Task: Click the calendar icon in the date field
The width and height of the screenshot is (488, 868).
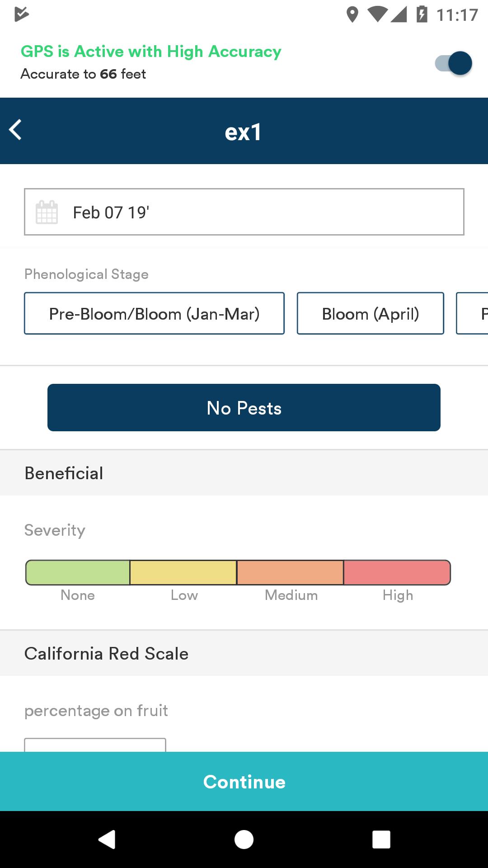Action: coord(47,212)
